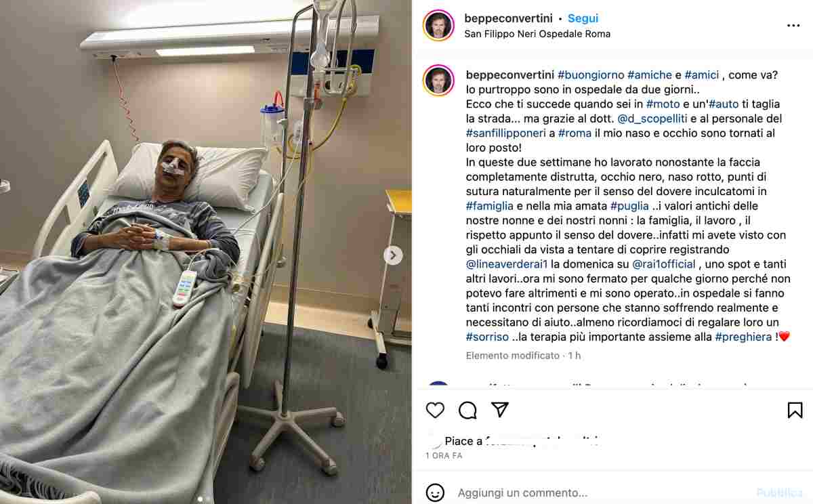The image size is (813, 504).
Task: Open the hospital bed photo
Action: (206, 252)
